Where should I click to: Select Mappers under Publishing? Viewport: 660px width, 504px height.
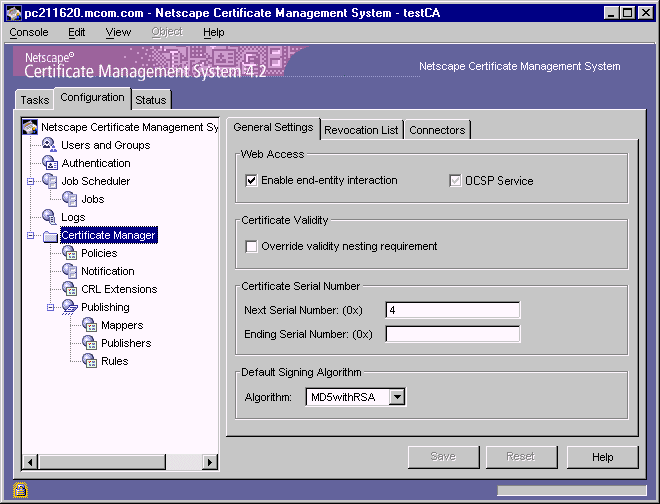point(122,325)
